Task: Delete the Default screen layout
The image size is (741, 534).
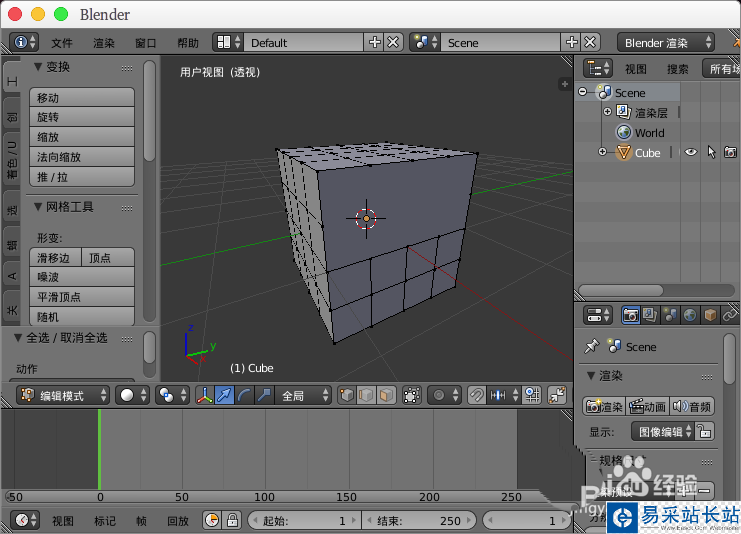Action: pyautogui.click(x=393, y=43)
